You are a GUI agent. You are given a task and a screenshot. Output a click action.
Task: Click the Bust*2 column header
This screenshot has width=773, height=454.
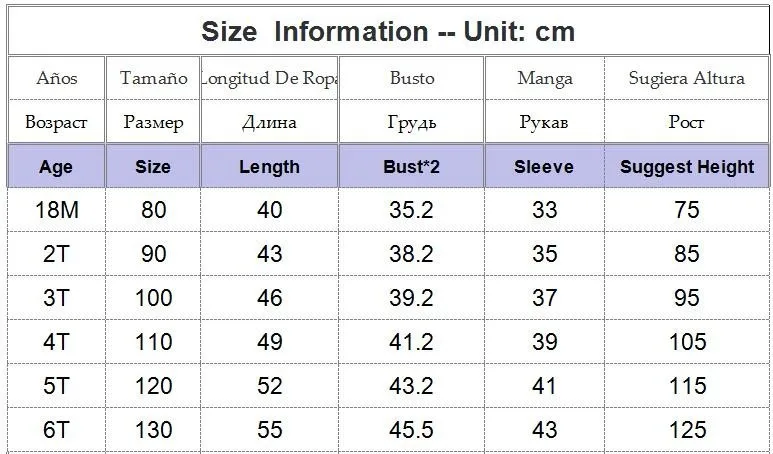tap(411, 166)
